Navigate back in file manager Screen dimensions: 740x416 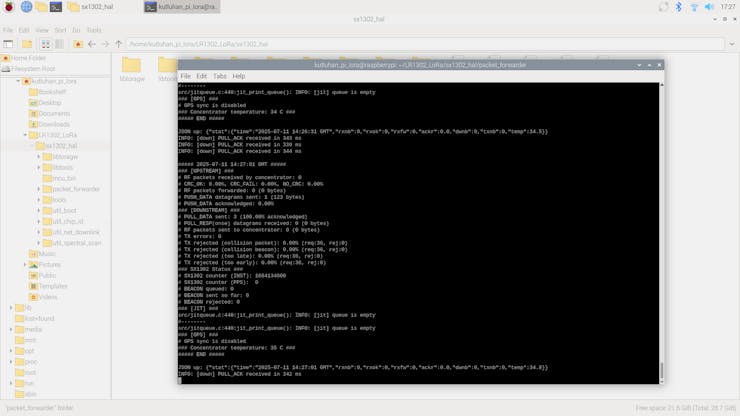pos(92,44)
